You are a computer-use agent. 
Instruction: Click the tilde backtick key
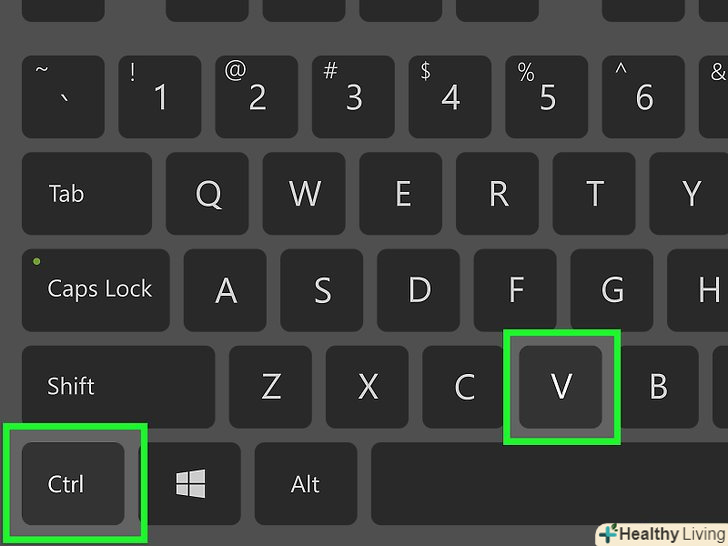coord(63,97)
